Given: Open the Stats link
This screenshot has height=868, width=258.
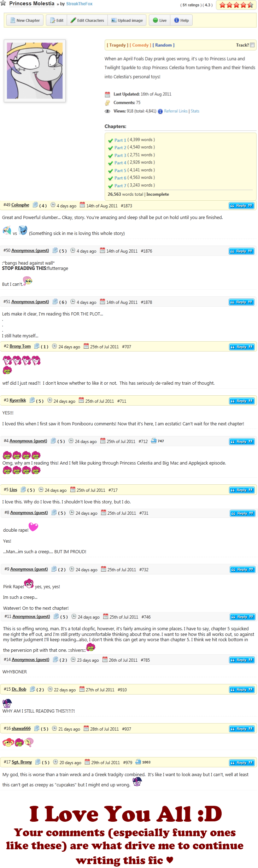Looking at the screenshot, I should coord(195,111).
